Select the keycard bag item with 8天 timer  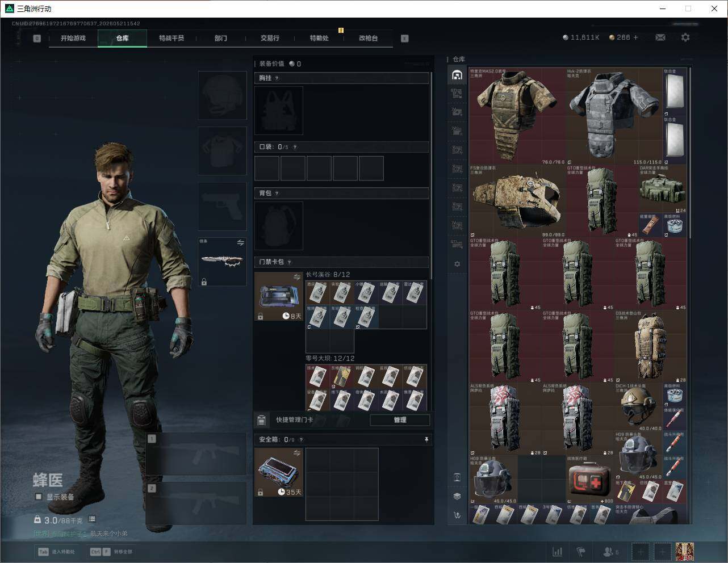[279, 296]
